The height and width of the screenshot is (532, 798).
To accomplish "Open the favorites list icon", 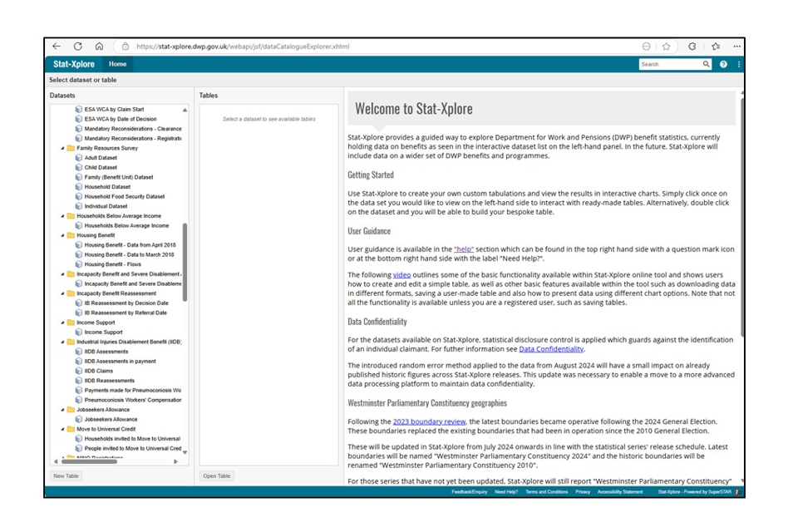I will pos(716,47).
